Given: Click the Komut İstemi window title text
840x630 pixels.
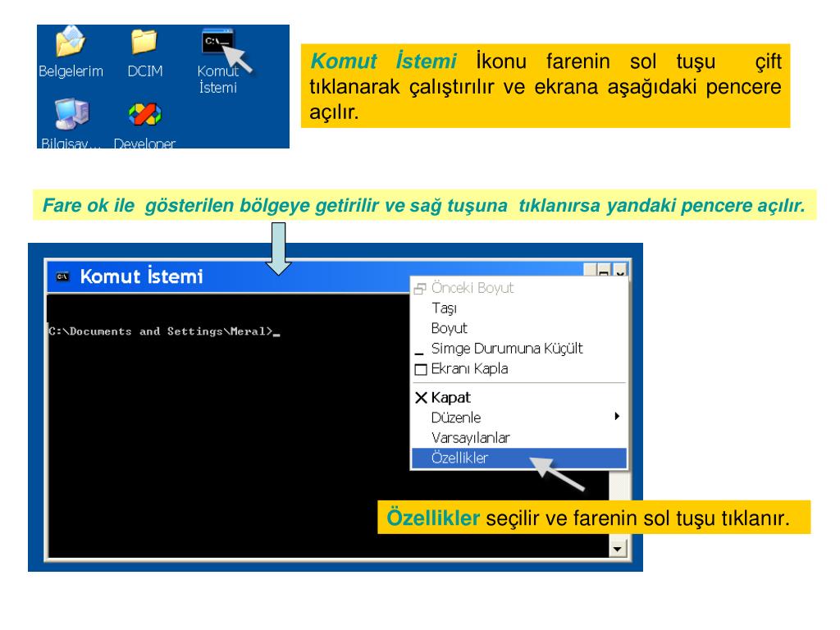Looking at the screenshot, I should pyautogui.click(x=141, y=276).
